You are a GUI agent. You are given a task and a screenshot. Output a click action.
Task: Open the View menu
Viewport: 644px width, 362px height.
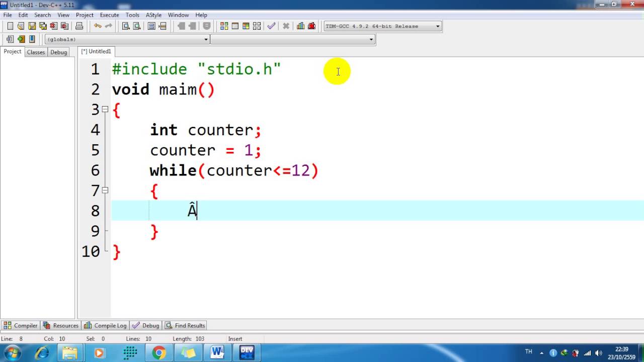point(63,15)
